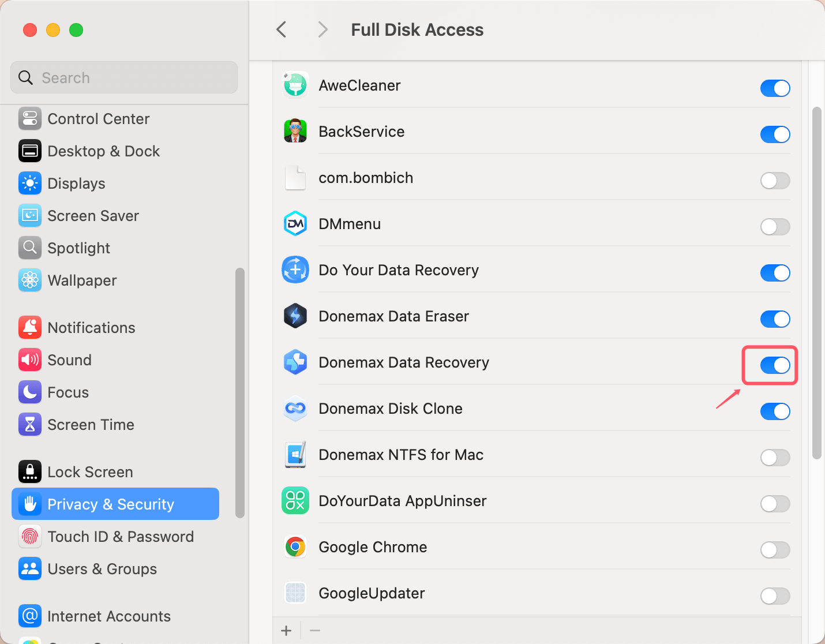
Task: Click the Donemax Disk Clone heart icon
Action: (x=295, y=409)
